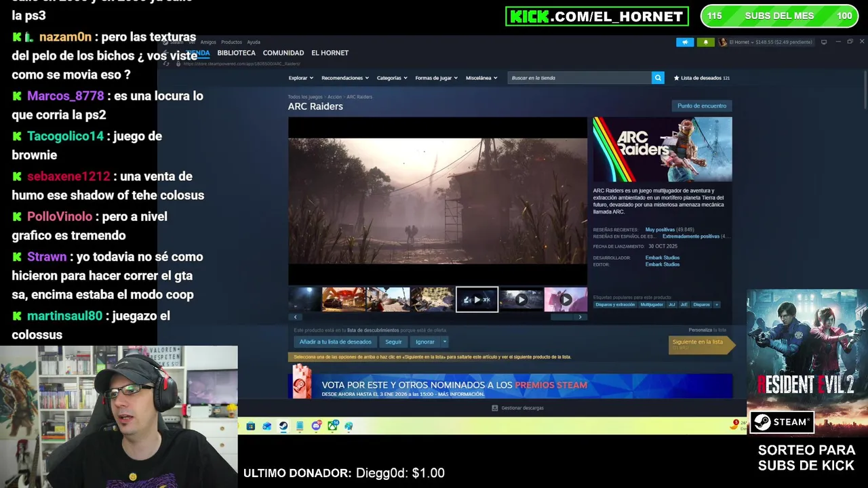Image resolution: width=868 pixels, height=488 pixels.
Task: Open the Muy positivas recent reviews link
Action: [660, 230]
